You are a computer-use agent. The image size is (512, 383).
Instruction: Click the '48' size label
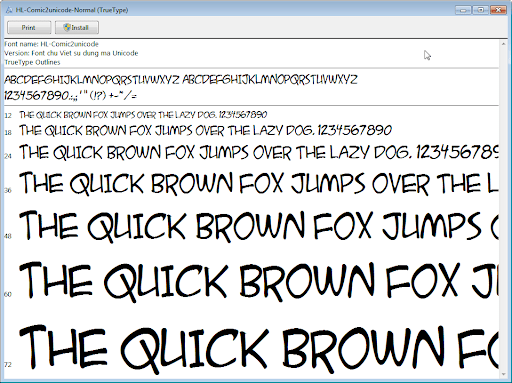click(x=8, y=236)
